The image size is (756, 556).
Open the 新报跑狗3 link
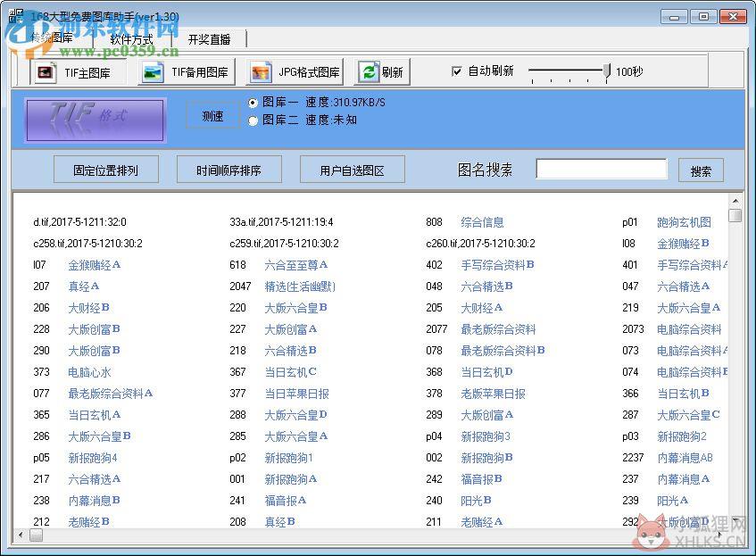point(486,437)
